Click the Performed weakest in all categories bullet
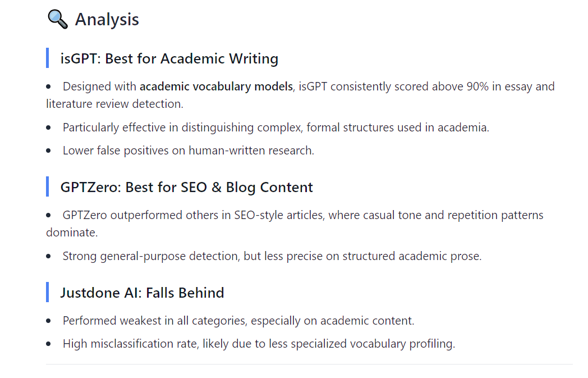 238,321
